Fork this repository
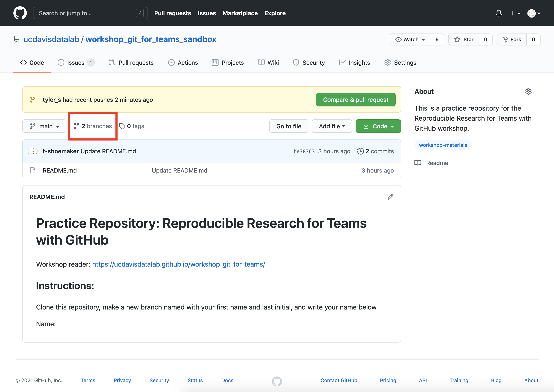554x392 pixels. [512, 39]
